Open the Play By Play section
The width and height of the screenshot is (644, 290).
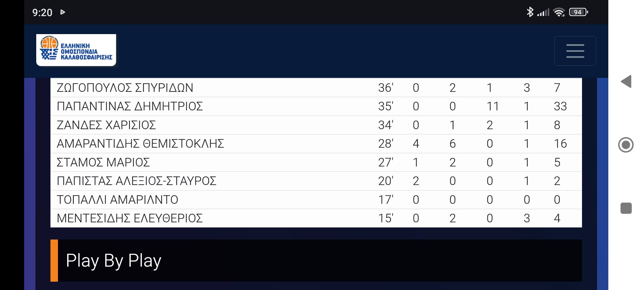(x=114, y=260)
